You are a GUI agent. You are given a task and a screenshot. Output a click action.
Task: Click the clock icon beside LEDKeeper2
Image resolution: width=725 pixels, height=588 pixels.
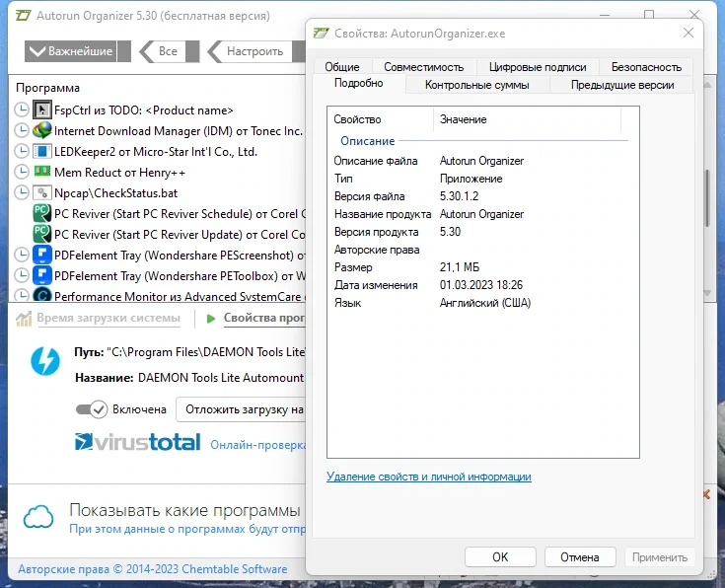(x=22, y=151)
